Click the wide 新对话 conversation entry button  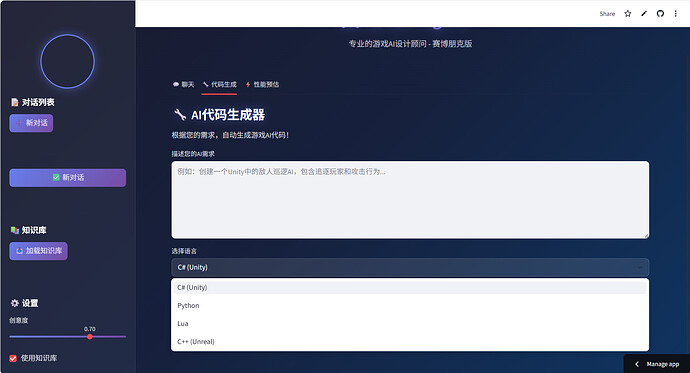pos(68,178)
